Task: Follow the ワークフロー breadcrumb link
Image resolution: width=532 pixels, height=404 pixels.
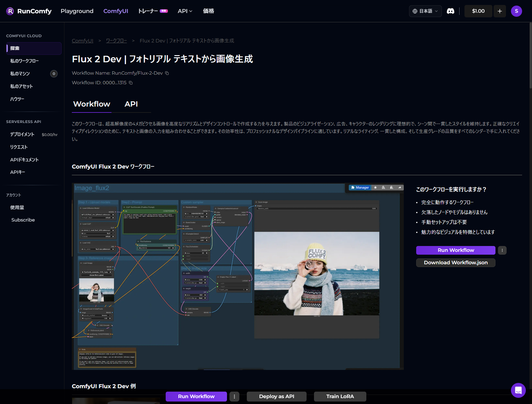Action: tap(116, 41)
